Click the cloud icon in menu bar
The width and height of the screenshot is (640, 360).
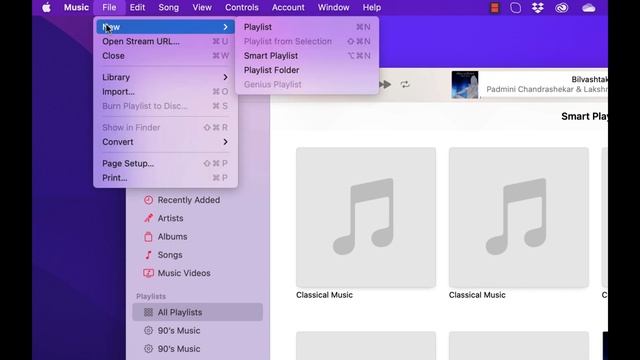point(589,8)
